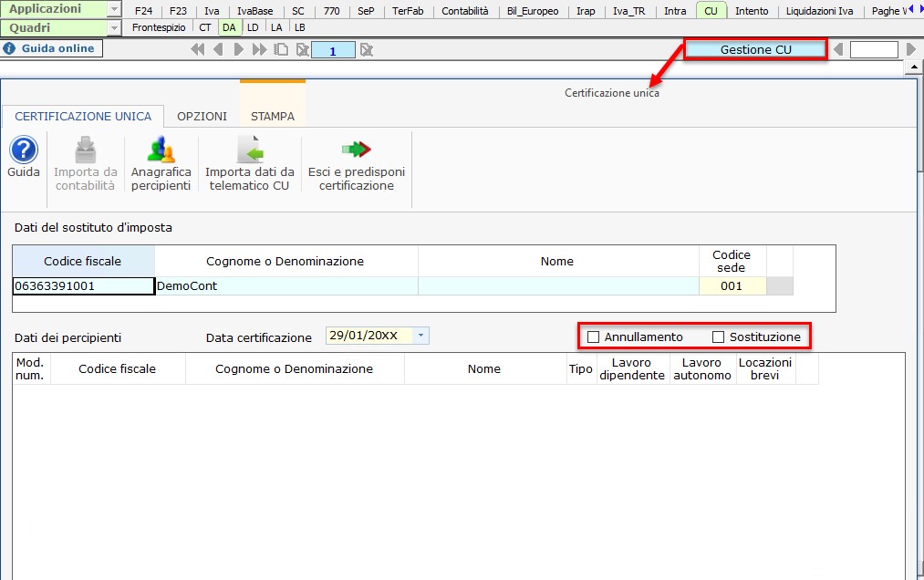924x580 pixels.
Task: Open the Intra tab
Action: pos(675,11)
